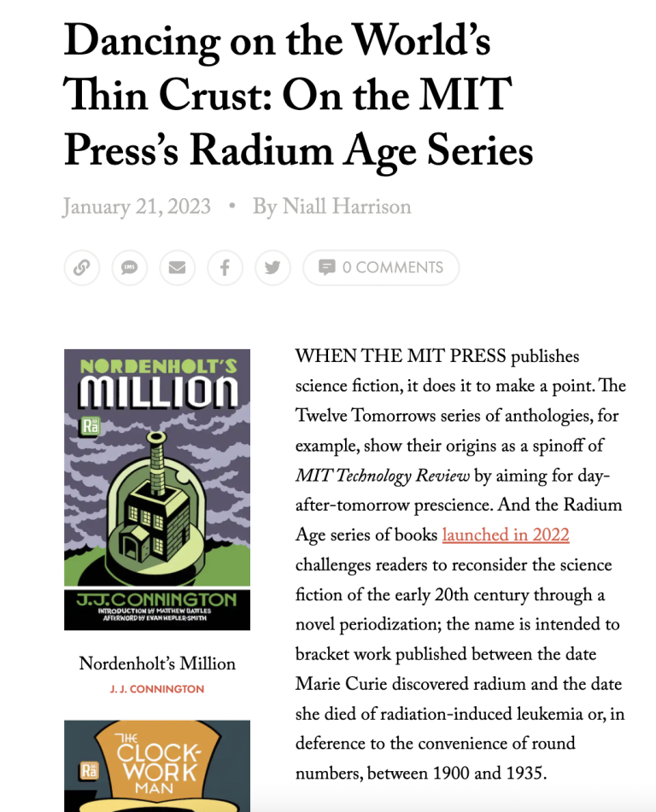The image size is (656, 812).
Task: Copy the article link using chain icon
Action: (x=82, y=268)
